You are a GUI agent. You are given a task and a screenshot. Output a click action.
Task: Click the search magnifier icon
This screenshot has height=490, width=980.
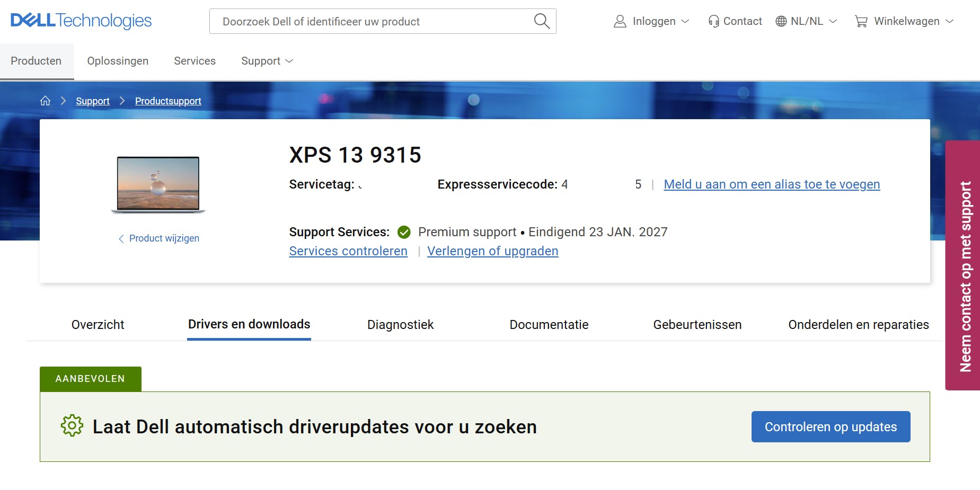(x=542, y=21)
